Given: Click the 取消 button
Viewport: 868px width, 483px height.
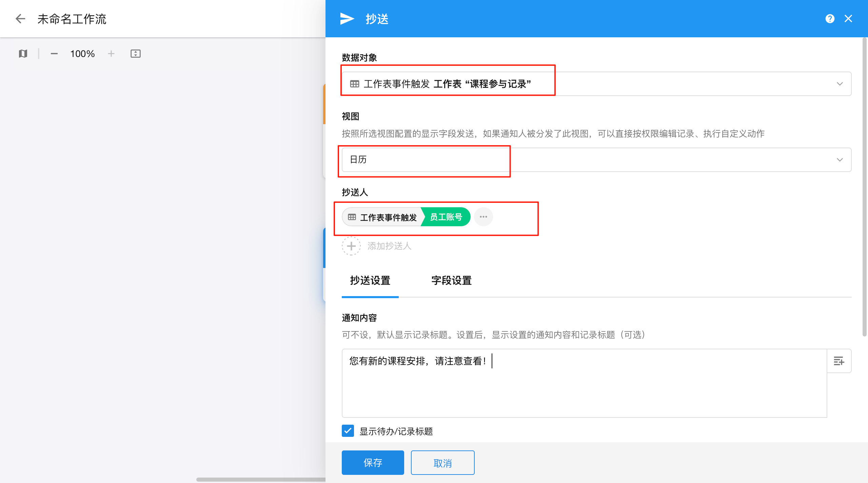Looking at the screenshot, I should 442,463.
